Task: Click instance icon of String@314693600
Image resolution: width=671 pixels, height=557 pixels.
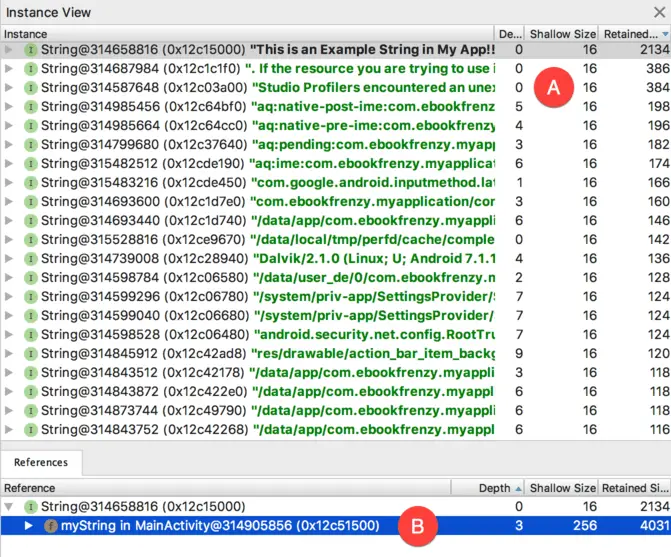Action: [x=30, y=201]
